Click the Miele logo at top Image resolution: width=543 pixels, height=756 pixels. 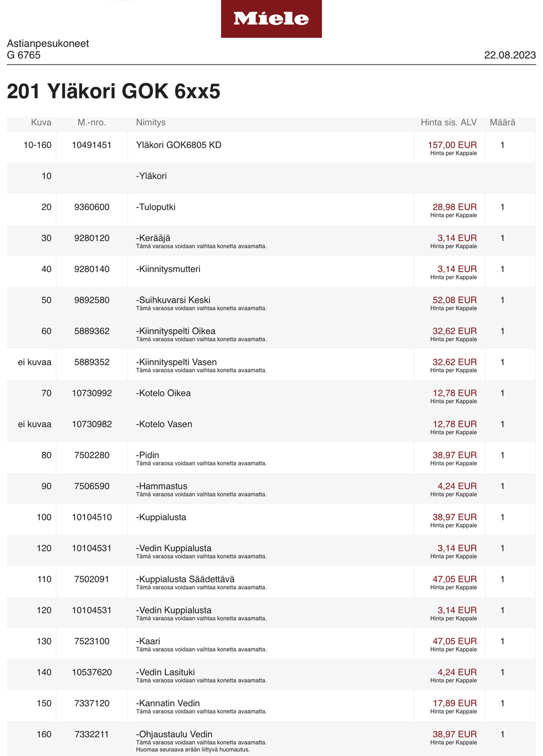click(271, 19)
